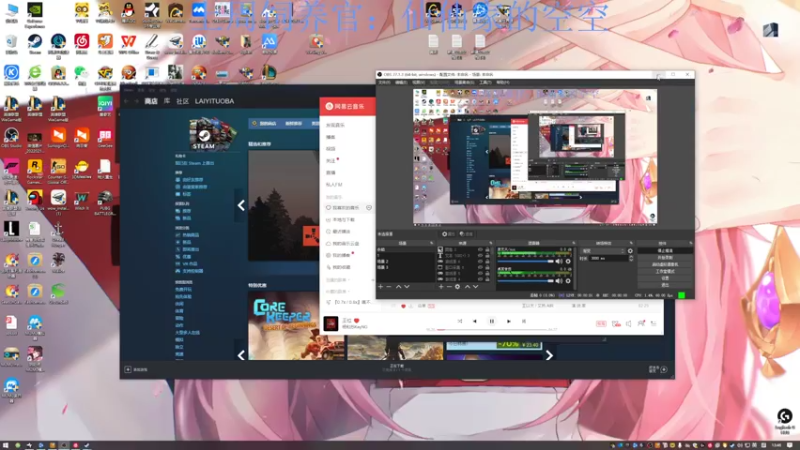The height and width of the screenshot is (450, 800).
Task: Click the NetEase volume speaker icon
Action: [x=629, y=323]
